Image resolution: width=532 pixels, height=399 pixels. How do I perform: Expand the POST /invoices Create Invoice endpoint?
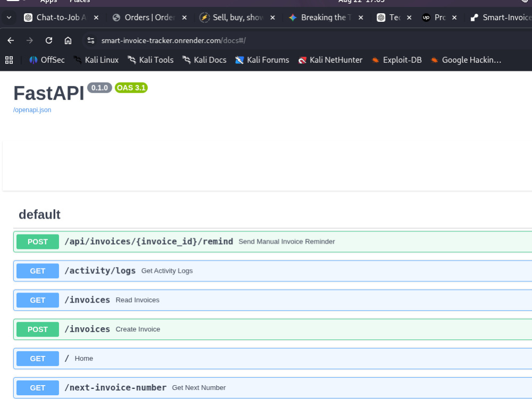click(x=272, y=329)
